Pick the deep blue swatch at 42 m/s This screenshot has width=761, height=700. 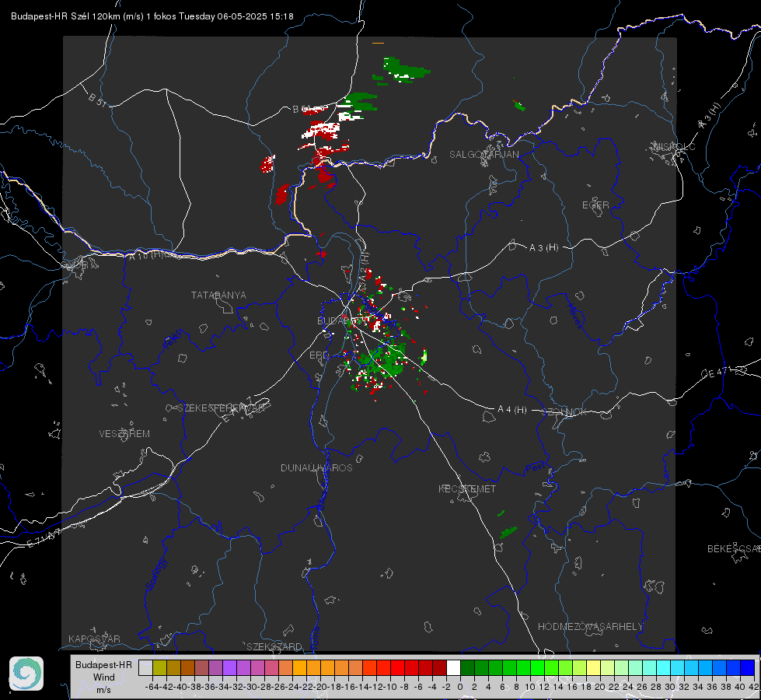(748, 667)
